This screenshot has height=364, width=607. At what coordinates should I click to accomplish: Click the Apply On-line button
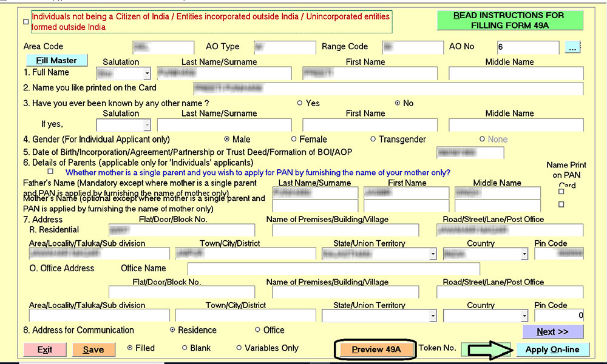tap(553, 349)
